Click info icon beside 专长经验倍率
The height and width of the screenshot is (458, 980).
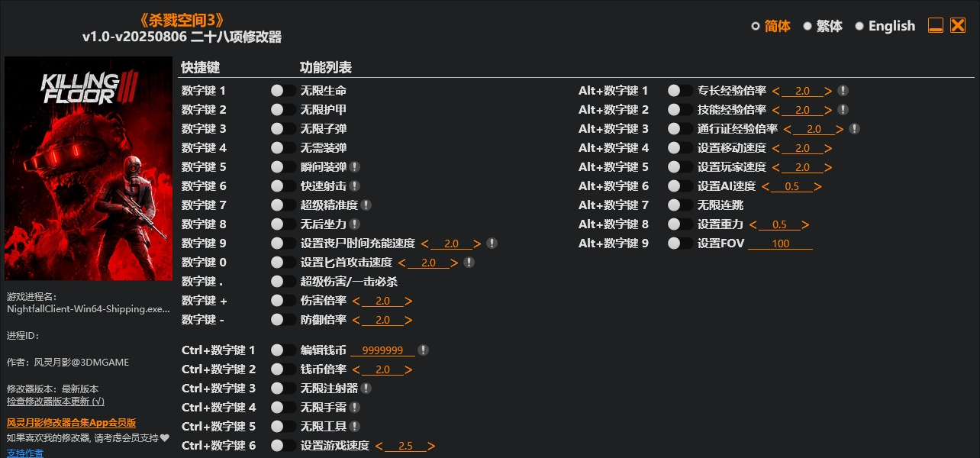pyautogui.click(x=843, y=91)
